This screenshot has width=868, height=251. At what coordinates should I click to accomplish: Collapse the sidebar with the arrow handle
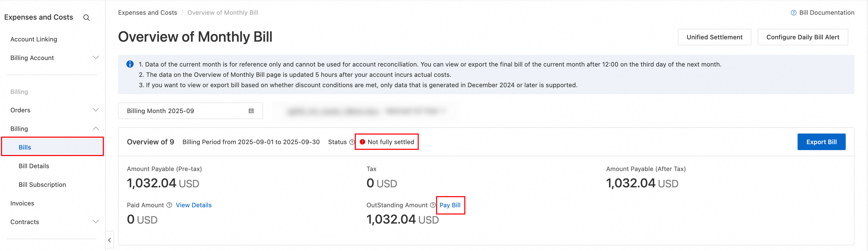coord(110,240)
